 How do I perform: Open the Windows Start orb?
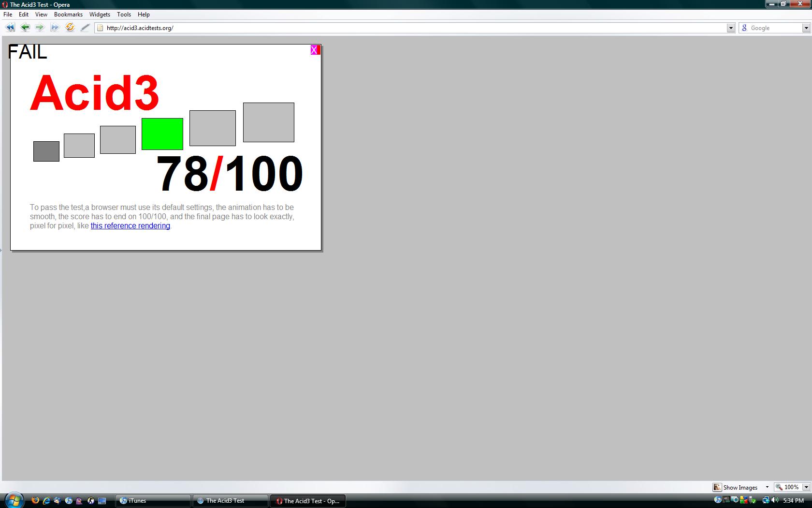click(x=14, y=500)
